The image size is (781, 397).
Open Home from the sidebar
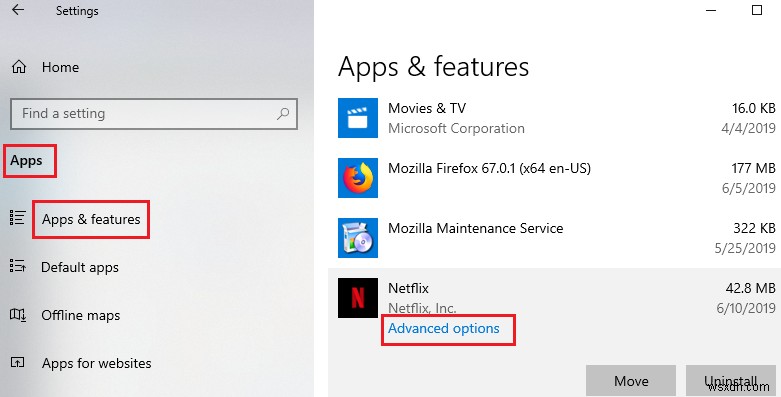pyautogui.click(x=60, y=67)
